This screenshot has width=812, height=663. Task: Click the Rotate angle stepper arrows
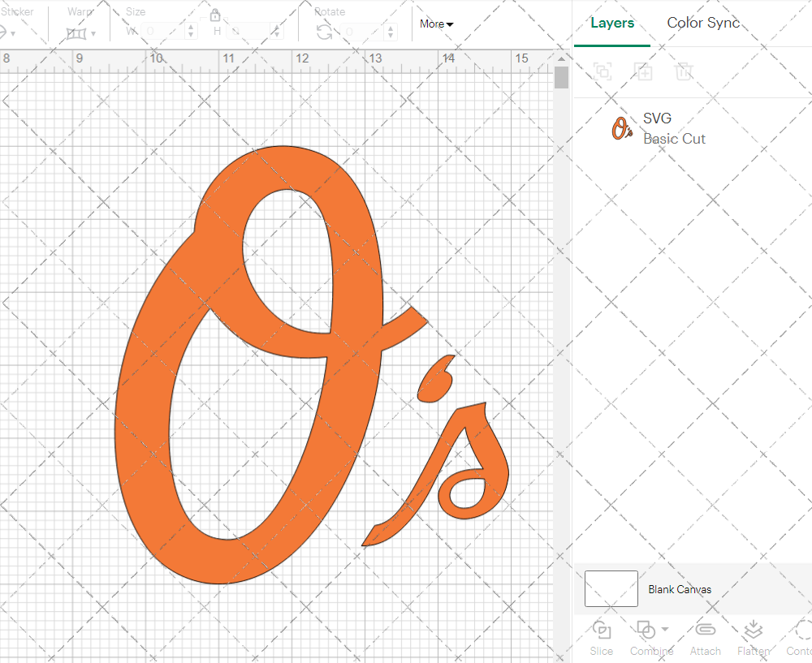[x=390, y=32]
